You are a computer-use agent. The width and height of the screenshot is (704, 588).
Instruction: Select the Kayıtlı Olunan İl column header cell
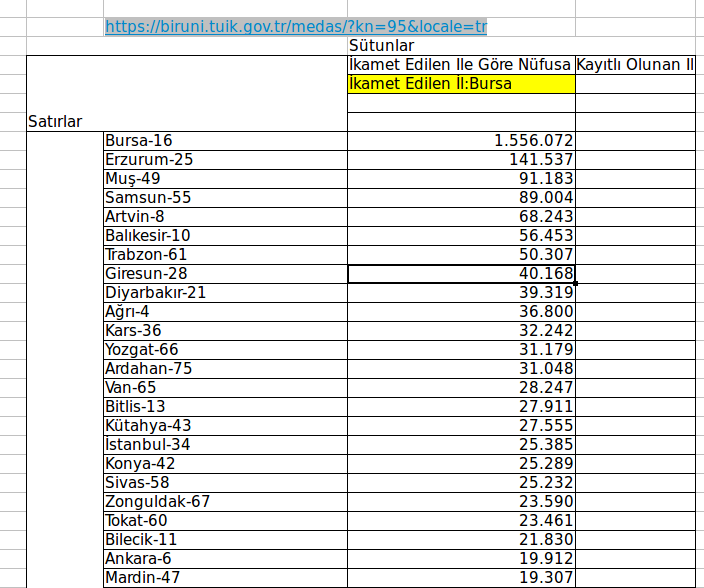pyautogui.click(x=635, y=65)
